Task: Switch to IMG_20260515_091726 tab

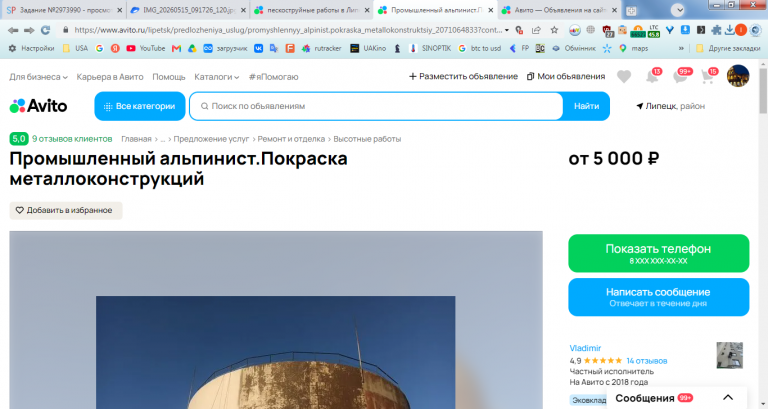Action: tap(188, 10)
